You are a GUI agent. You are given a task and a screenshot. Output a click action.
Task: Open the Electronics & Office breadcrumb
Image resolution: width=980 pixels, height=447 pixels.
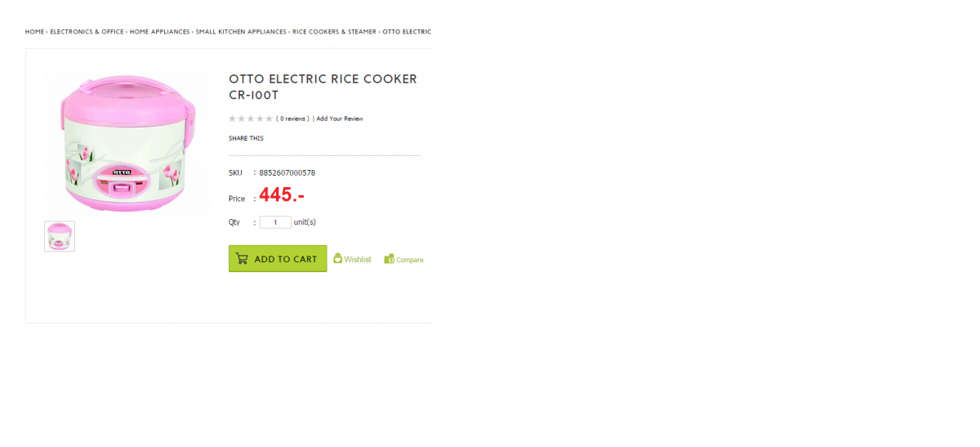87,32
